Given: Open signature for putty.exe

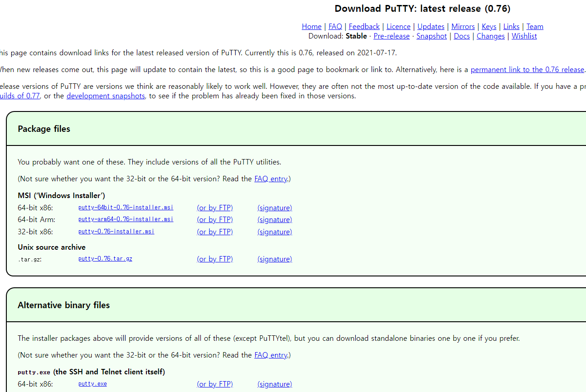Looking at the screenshot, I should 275,384.
